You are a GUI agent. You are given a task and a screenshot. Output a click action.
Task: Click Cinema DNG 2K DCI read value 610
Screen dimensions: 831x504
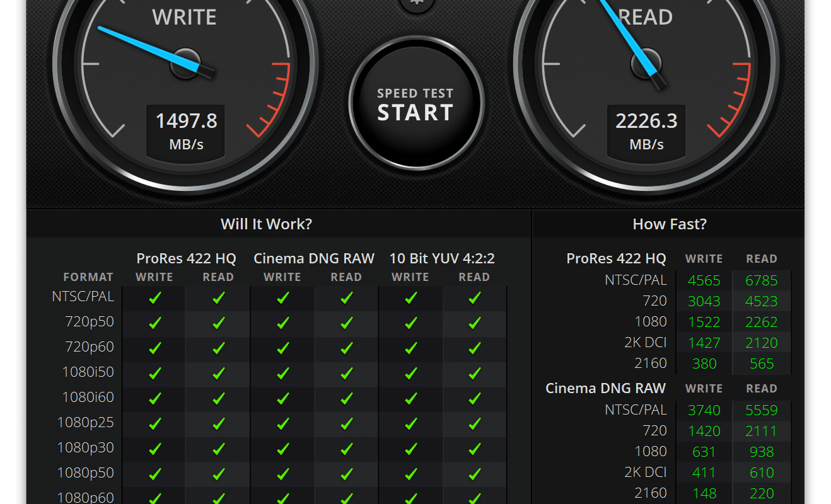[762, 472]
